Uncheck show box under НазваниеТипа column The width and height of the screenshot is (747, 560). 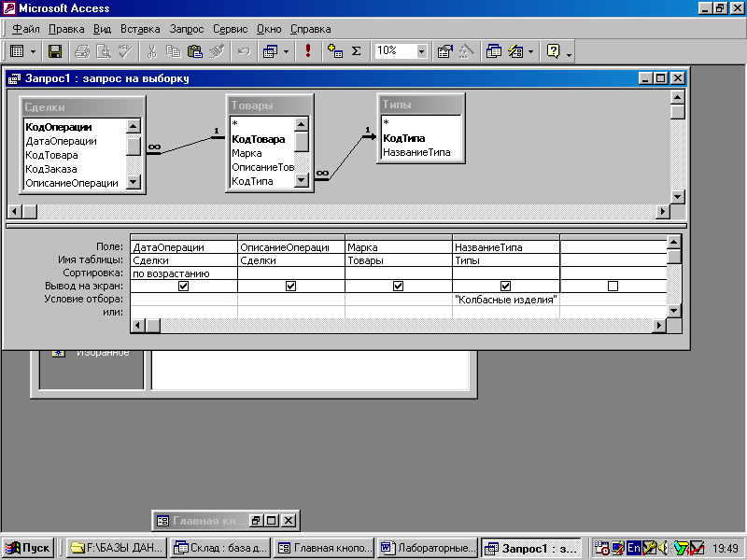click(505, 286)
